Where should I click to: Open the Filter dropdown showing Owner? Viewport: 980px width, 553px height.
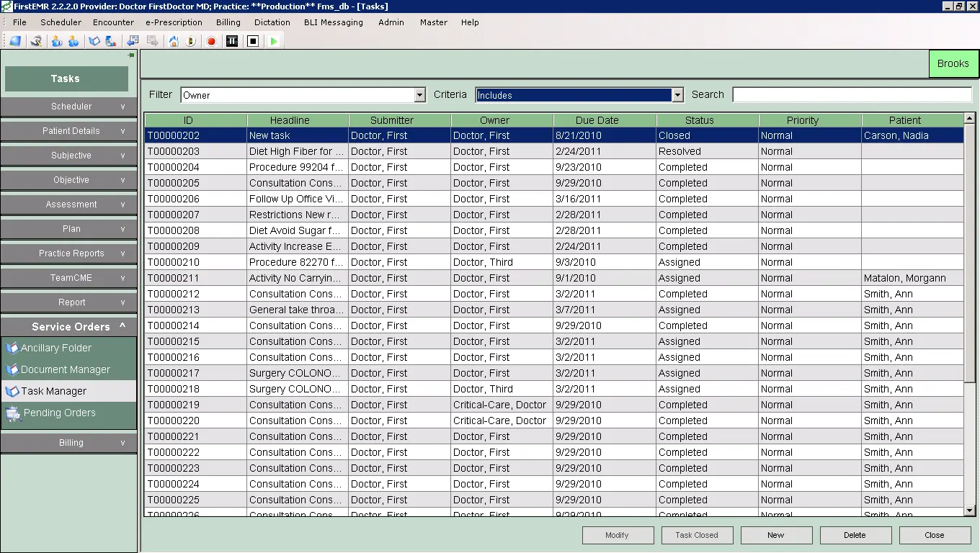[x=419, y=94]
